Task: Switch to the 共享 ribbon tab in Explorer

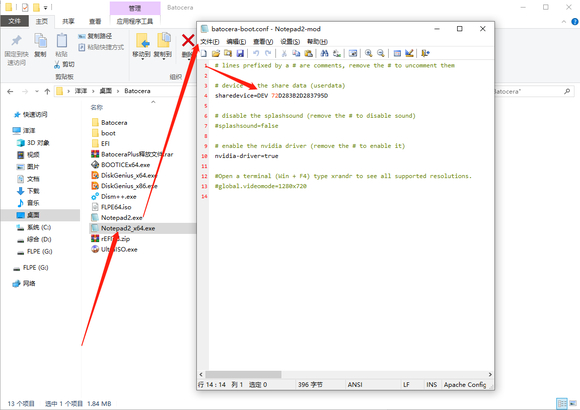Action: [68, 21]
